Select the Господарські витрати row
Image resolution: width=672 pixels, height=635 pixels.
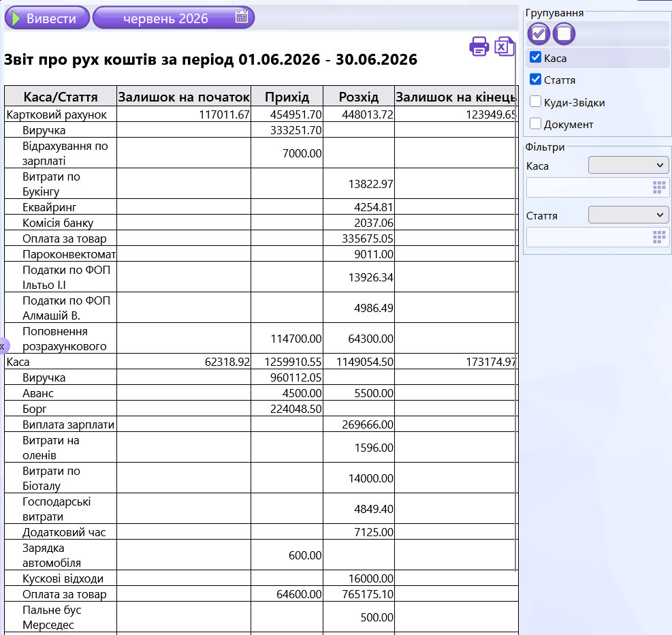pyautogui.click(x=261, y=508)
